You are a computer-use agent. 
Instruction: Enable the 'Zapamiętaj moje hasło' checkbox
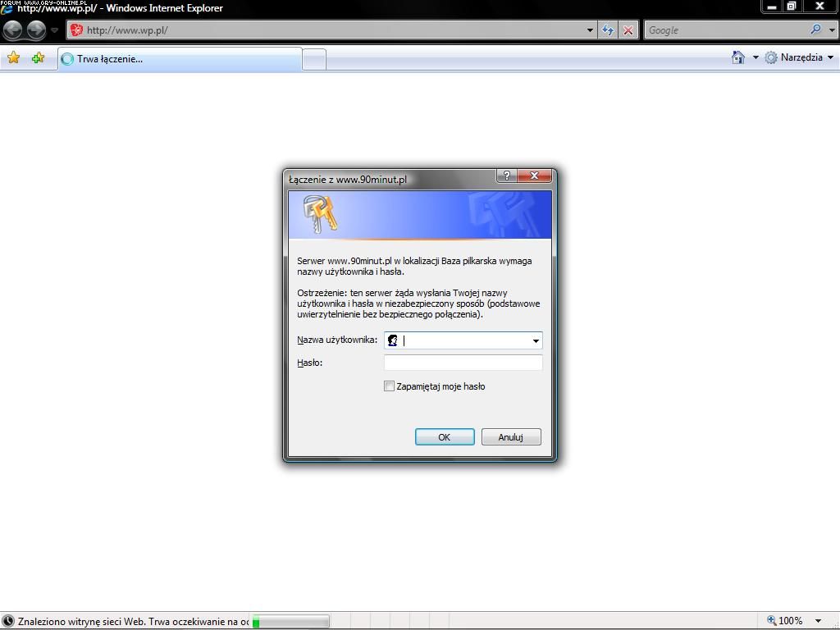[x=389, y=386]
